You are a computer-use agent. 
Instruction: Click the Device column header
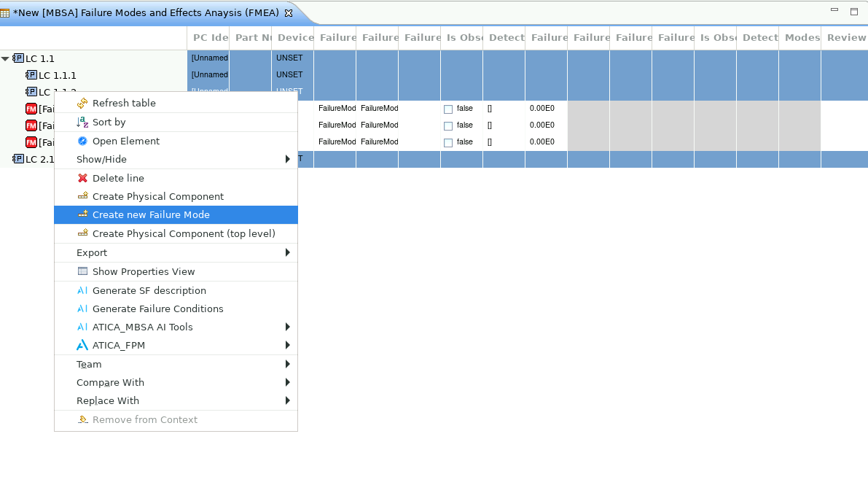pyautogui.click(x=293, y=38)
